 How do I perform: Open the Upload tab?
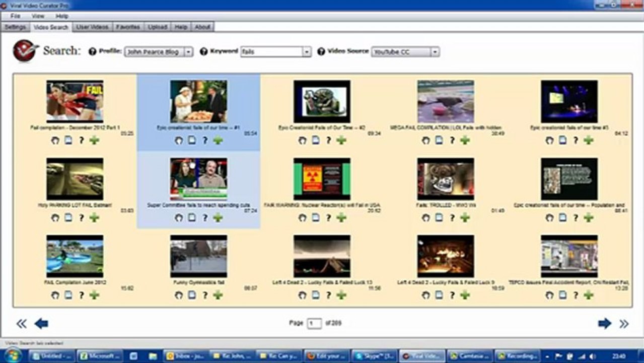pos(158,27)
